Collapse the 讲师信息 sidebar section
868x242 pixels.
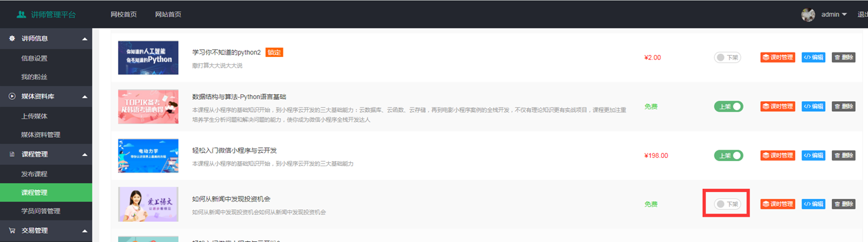(x=85, y=39)
